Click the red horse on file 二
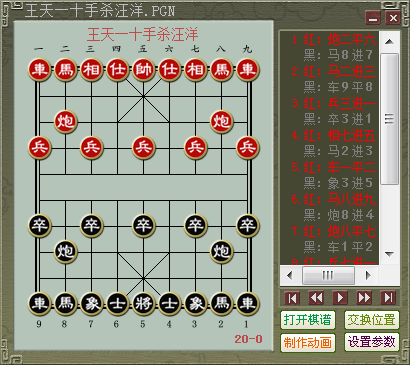Viewport: 410px width, 365px height. (x=65, y=70)
